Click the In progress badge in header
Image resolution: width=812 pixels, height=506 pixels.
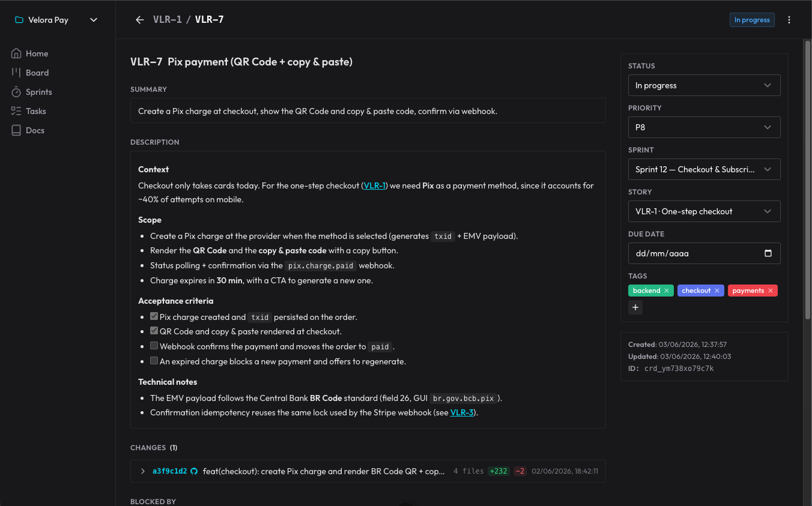pos(752,20)
